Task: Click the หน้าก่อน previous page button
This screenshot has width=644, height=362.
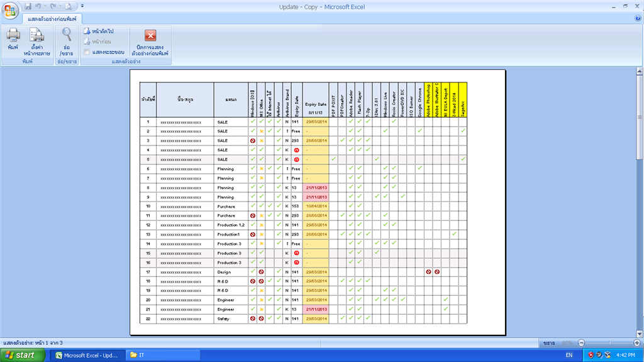Action: click(97, 42)
